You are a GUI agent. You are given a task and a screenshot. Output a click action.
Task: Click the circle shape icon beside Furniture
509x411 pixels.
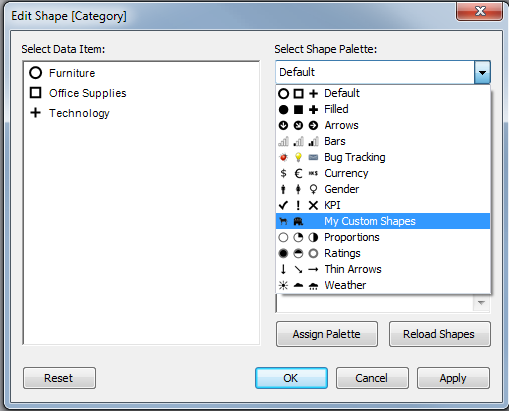35,73
